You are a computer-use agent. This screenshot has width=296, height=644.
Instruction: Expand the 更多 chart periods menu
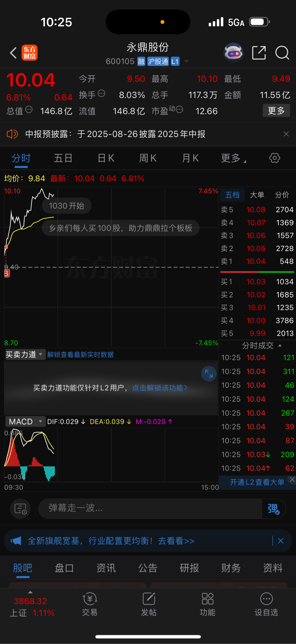233,158
